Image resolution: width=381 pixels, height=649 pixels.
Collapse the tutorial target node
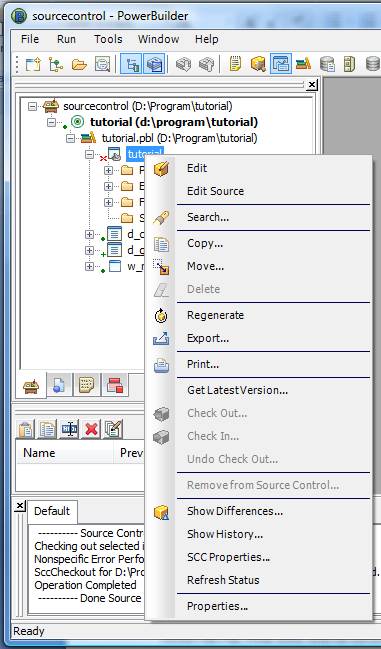pos(51,122)
